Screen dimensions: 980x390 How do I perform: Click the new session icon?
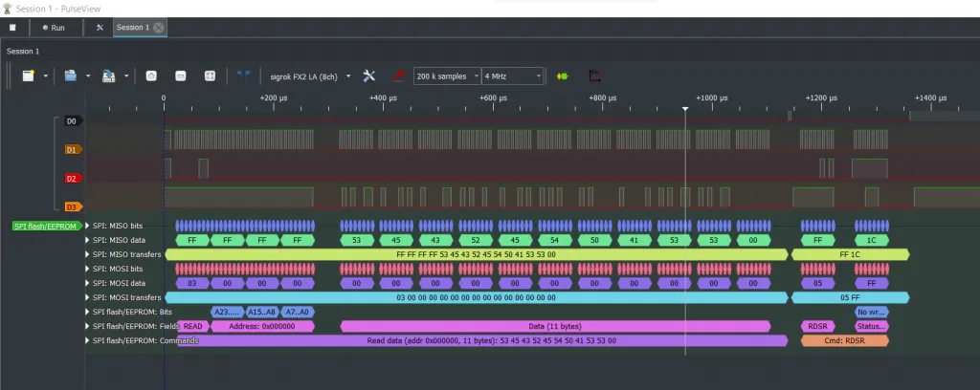pyautogui.click(x=30, y=76)
